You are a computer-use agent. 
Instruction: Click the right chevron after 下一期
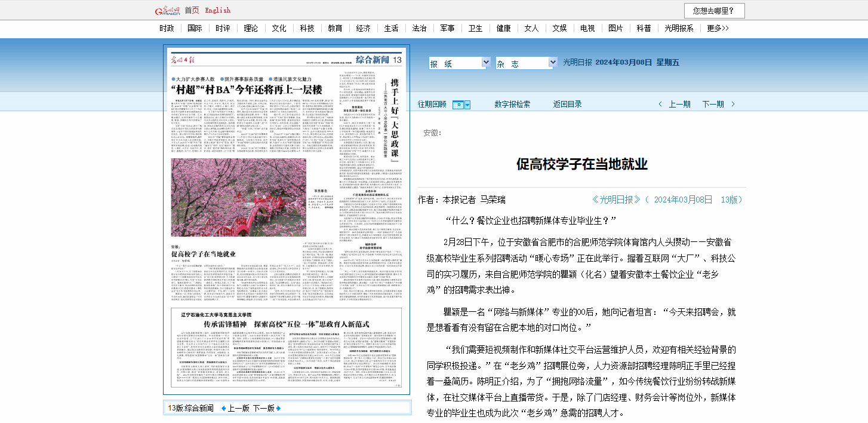tap(733, 105)
